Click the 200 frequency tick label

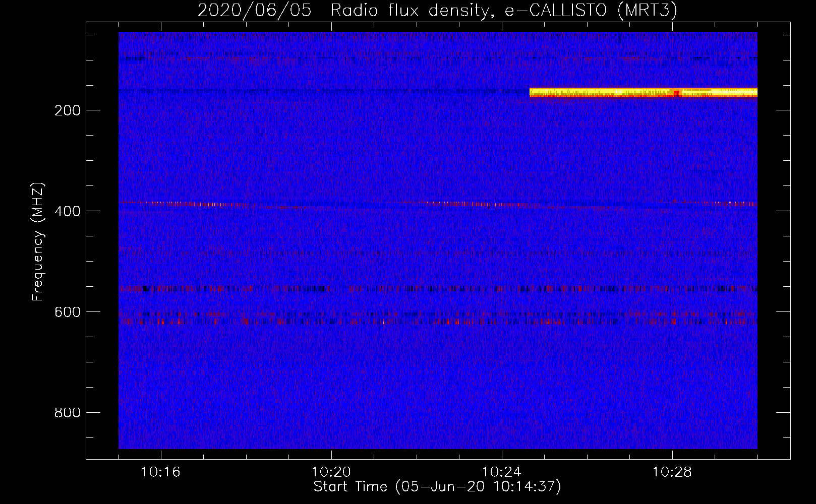coord(68,111)
